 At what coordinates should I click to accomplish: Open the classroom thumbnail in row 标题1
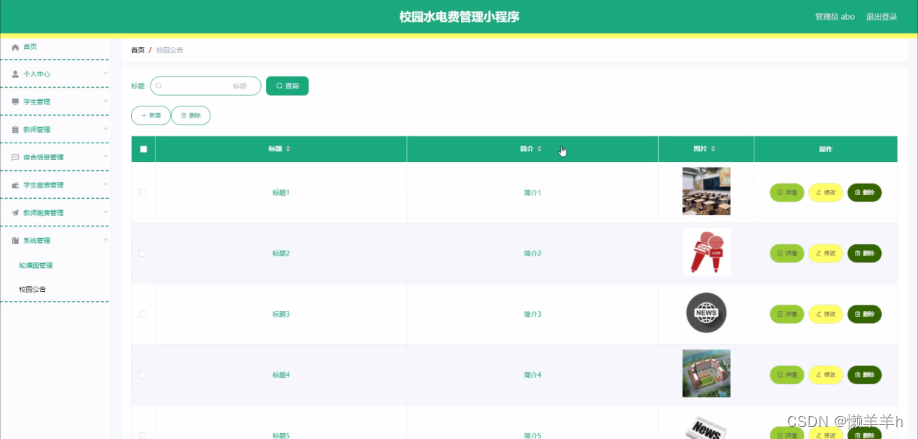click(x=706, y=191)
